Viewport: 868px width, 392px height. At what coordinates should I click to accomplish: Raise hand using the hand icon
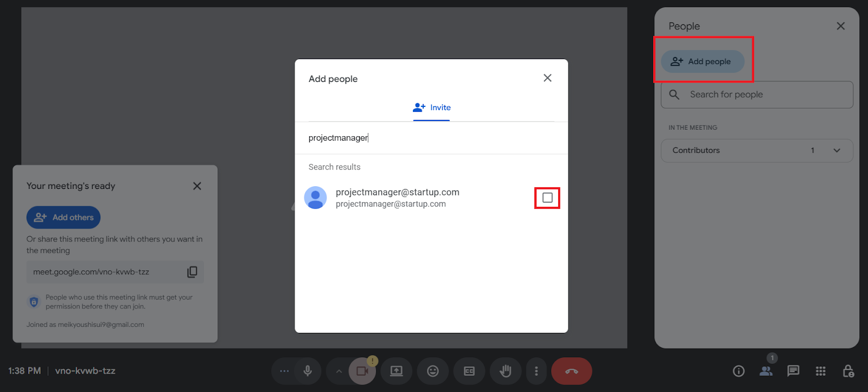[506, 371]
